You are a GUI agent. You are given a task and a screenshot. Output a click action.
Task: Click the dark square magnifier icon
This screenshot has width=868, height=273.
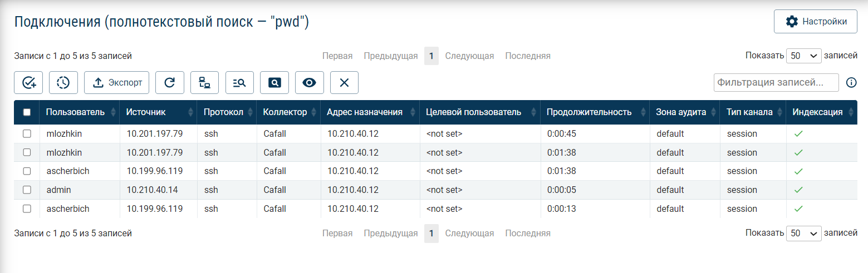(x=274, y=83)
